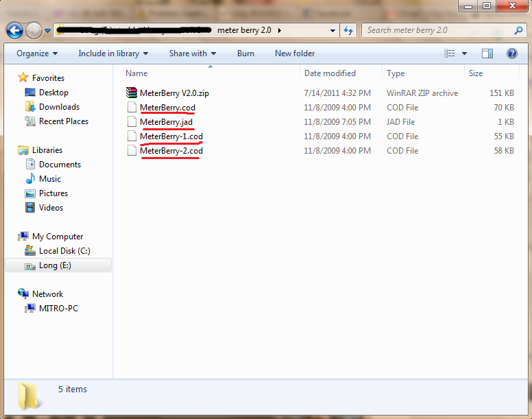The image size is (532, 419).
Task: Click the '5 items' status text
Action: [73, 389]
